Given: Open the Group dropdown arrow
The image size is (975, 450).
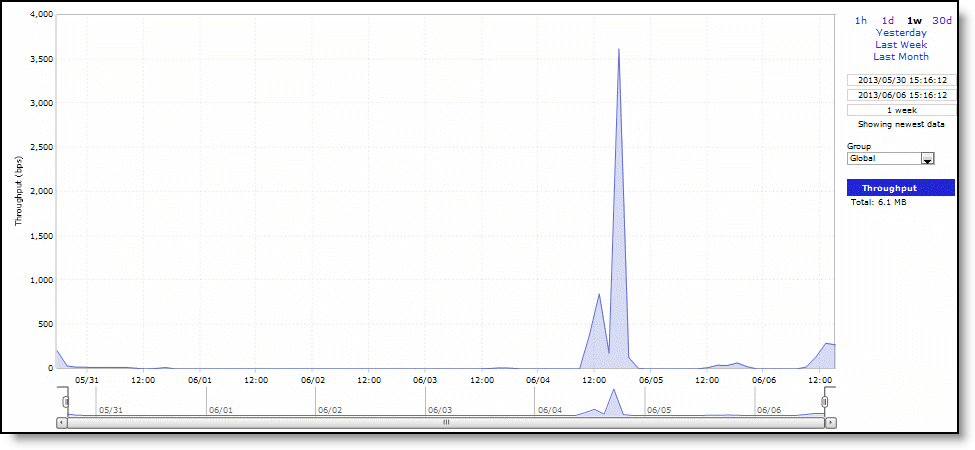Looking at the screenshot, I should point(927,158).
